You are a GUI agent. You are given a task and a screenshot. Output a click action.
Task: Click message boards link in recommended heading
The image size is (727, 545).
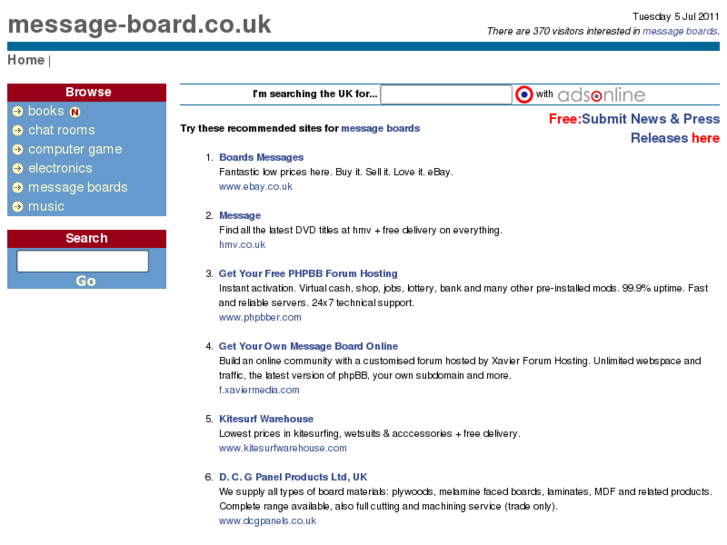pyautogui.click(x=380, y=128)
